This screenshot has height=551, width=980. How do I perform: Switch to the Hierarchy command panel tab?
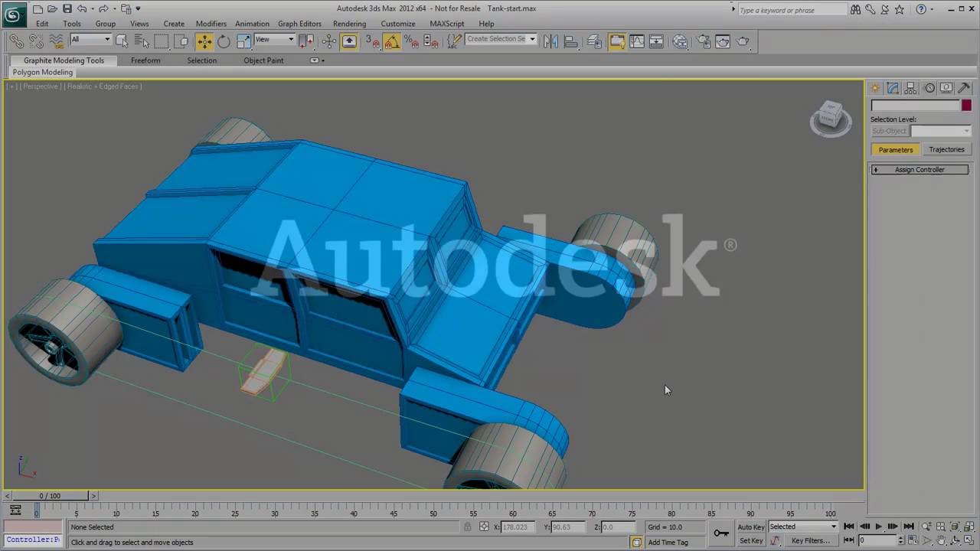pos(911,88)
